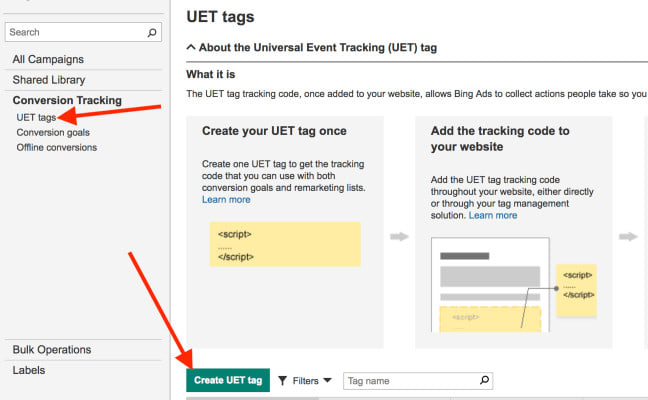Open UET tags page
Image resolution: width=648 pixels, height=400 pixels.
pyautogui.click(x=36, y=118)
